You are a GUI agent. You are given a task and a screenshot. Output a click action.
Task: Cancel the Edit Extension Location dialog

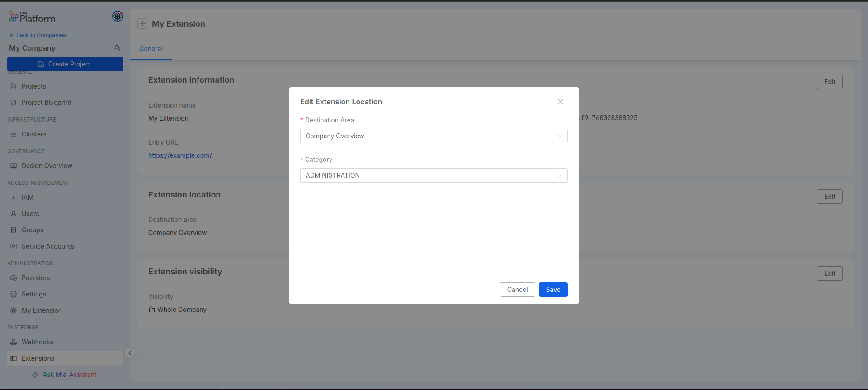point(517,290)
